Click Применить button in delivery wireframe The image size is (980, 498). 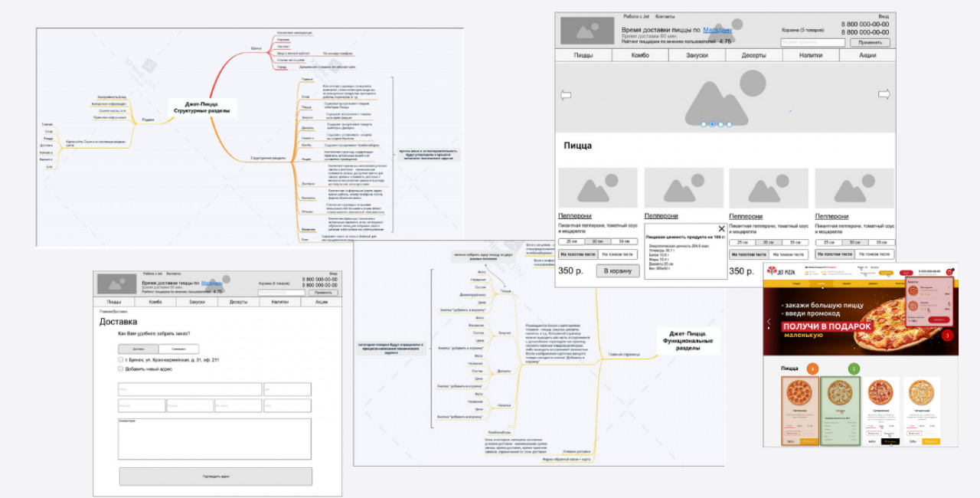click(x=323, y=293)
